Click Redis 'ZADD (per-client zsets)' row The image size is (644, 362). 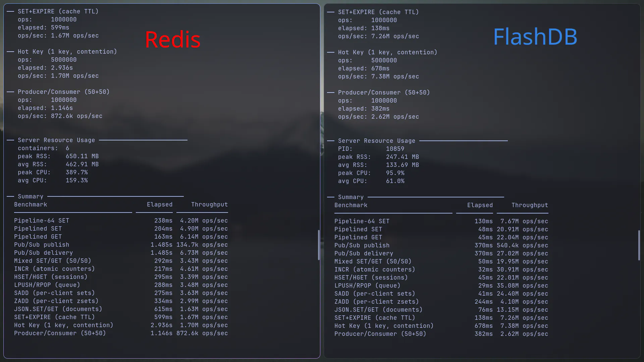coord(121,301)
